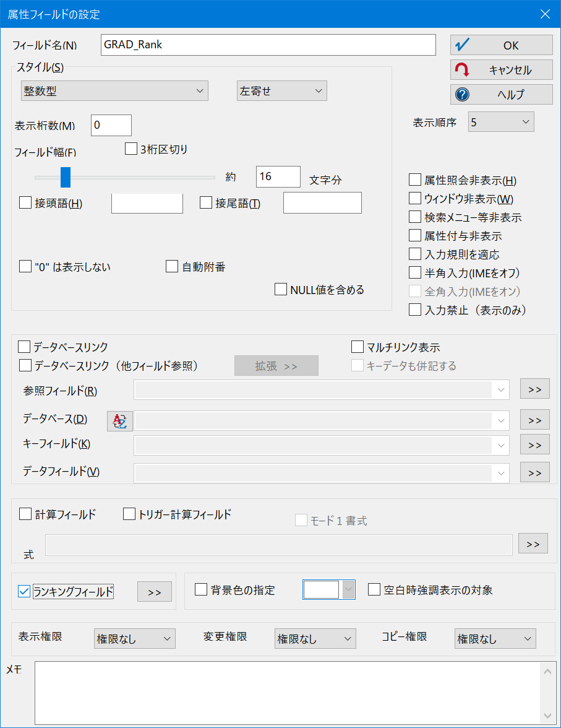
Task: Open the コピー権限 dropdown
Action: [x=495, y=638]
